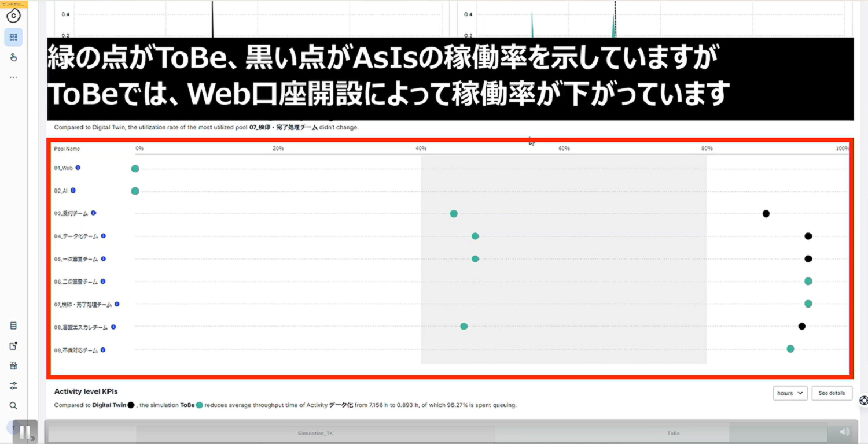This screenshot has width=868, height=444.
Task: Open the document with notification dot icon
Action: point(13,346)
